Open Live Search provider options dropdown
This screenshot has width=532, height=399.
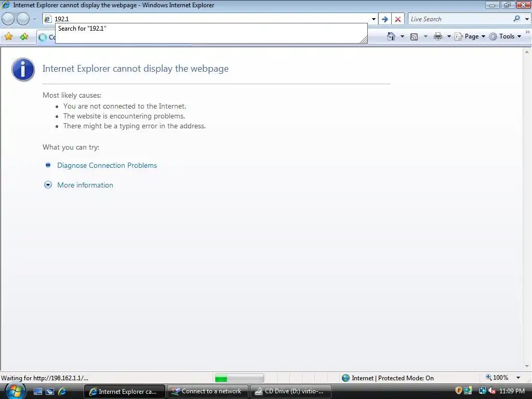point(527,19)
